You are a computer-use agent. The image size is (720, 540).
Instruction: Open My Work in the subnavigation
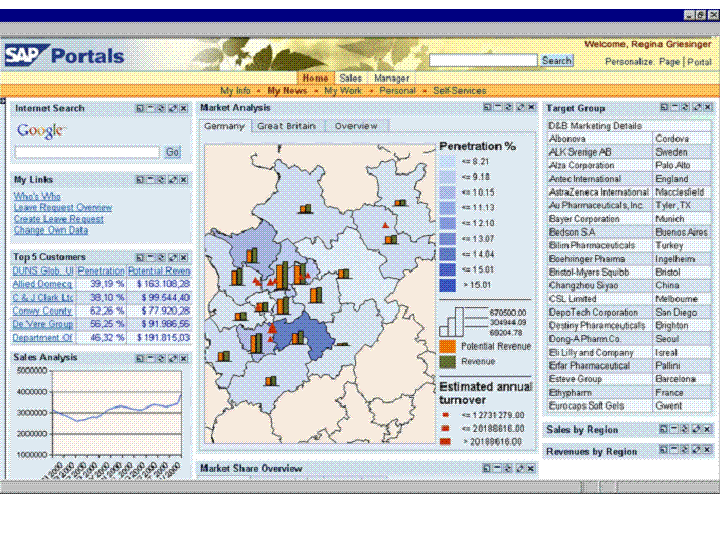click(343, 90)
